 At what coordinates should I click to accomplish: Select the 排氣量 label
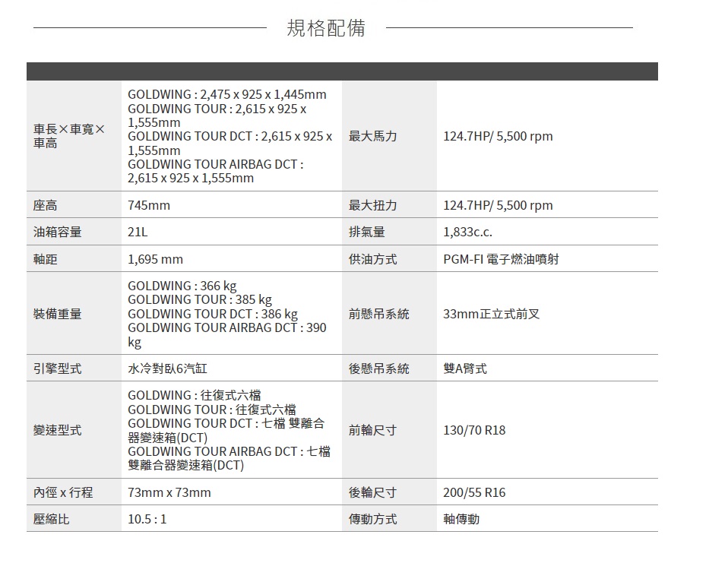pyautogui.click(x=367, y=232)
